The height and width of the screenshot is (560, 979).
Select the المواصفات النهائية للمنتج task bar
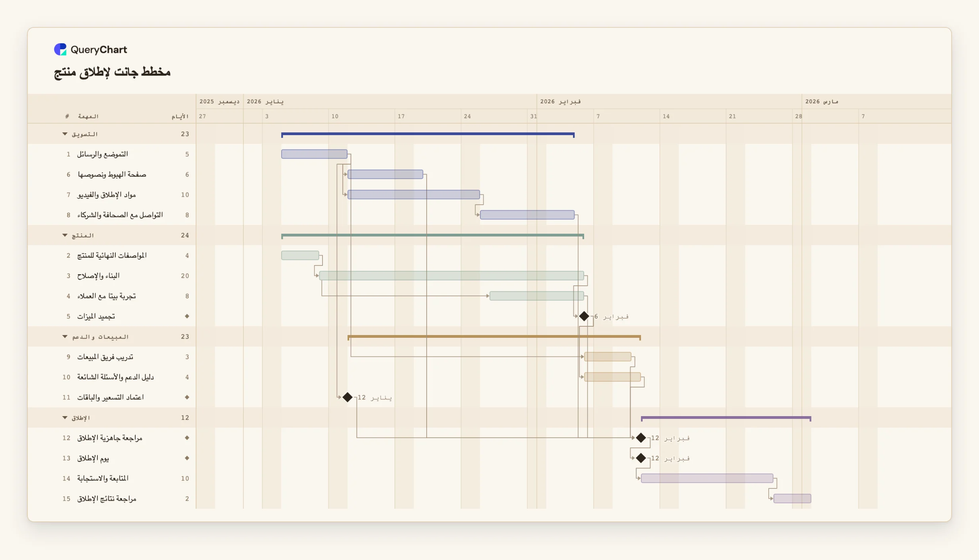300,255
